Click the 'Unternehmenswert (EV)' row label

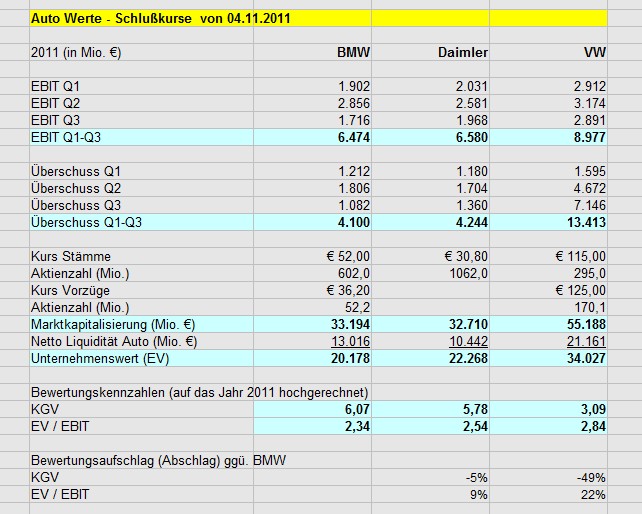[x=100, y=358]
